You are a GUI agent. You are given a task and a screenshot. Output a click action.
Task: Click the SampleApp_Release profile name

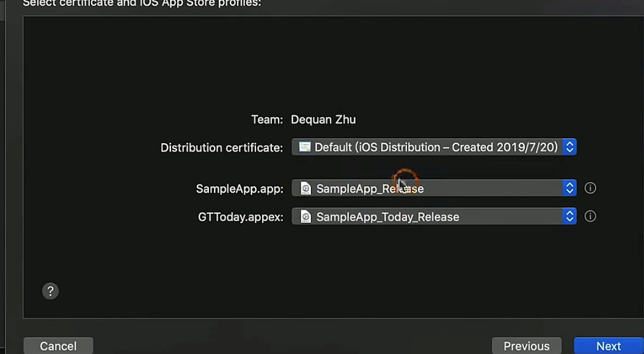370,189
